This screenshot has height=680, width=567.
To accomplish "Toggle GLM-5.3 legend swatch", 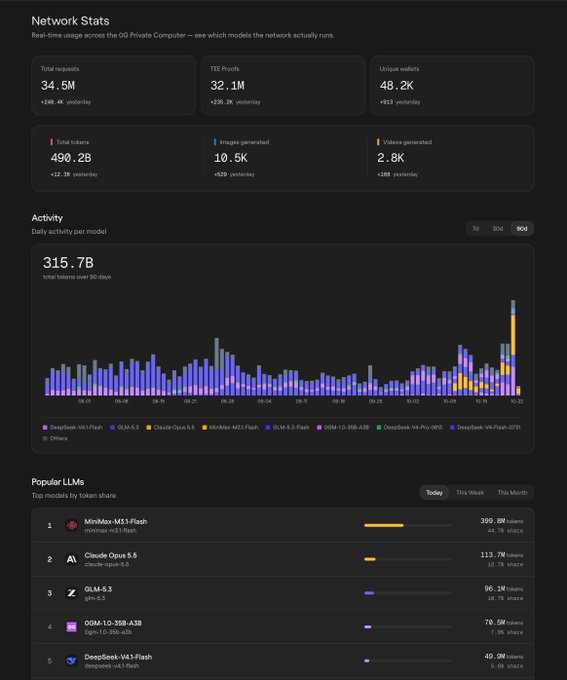I will (113, 428).
